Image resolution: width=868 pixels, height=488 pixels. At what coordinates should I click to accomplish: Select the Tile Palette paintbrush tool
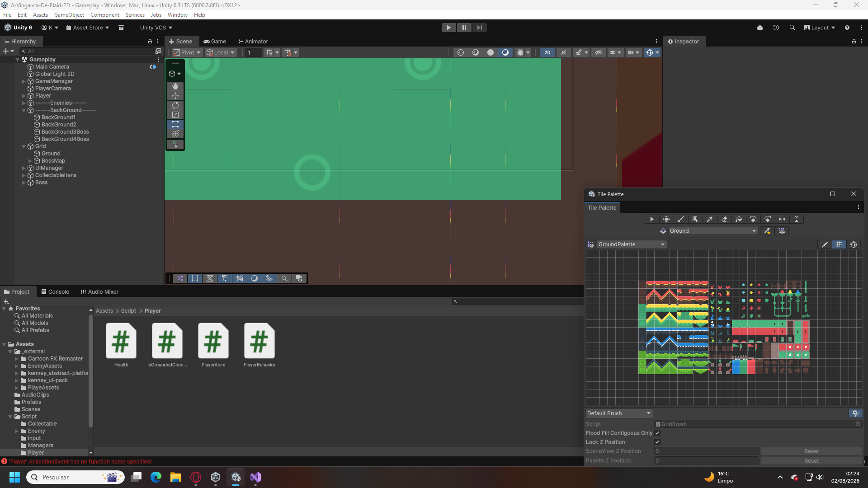coord(681,219)
